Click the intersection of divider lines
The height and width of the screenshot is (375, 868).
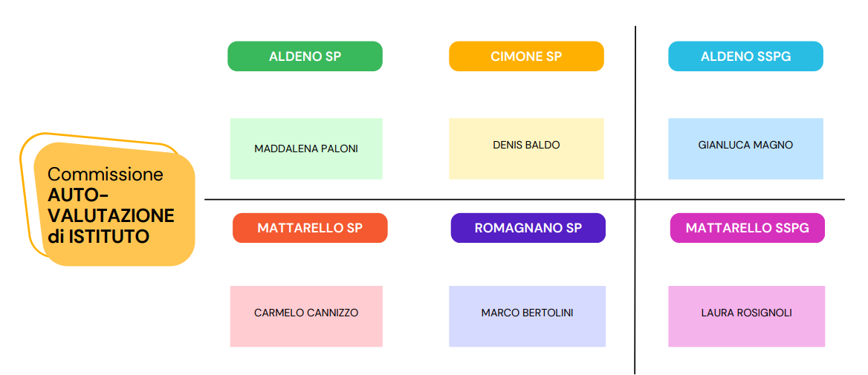point(635,199)
